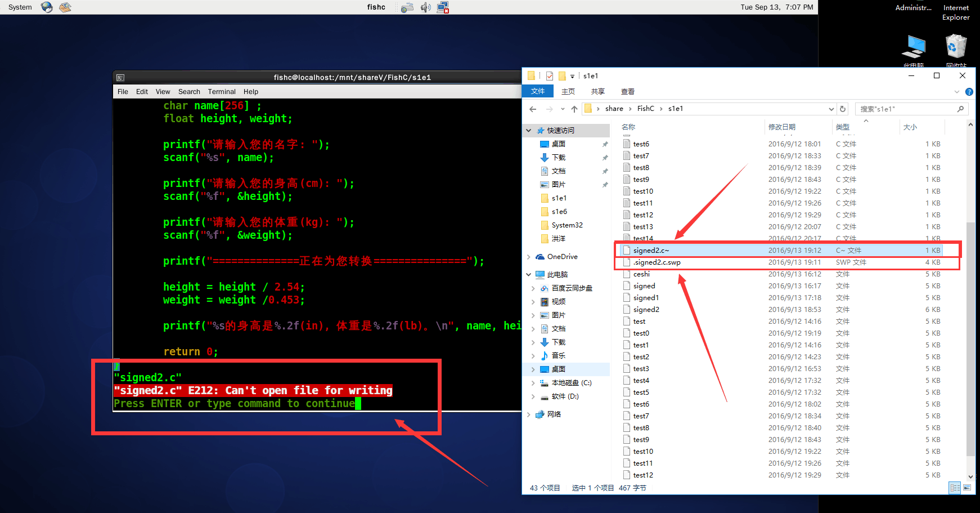The image size is (980, 513).
Task: Select 音乐 in the navigation pane
Action: click(558, 355)
